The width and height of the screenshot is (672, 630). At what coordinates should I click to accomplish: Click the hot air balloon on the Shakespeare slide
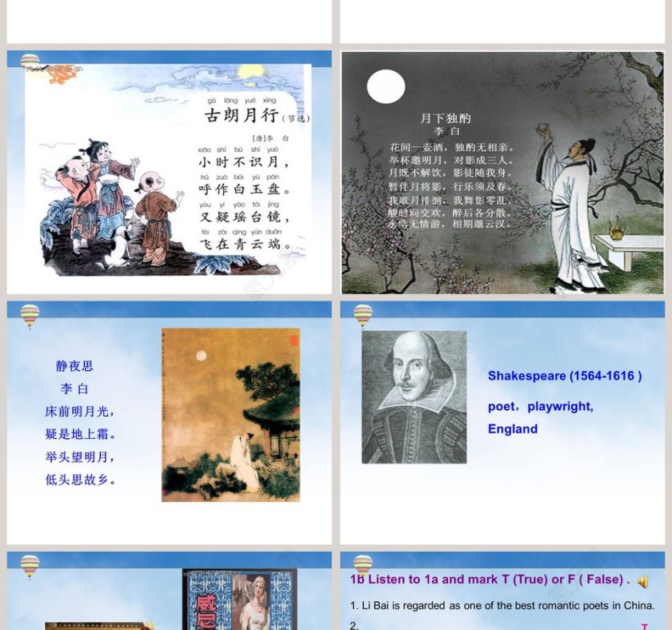[x=364, y=313]
